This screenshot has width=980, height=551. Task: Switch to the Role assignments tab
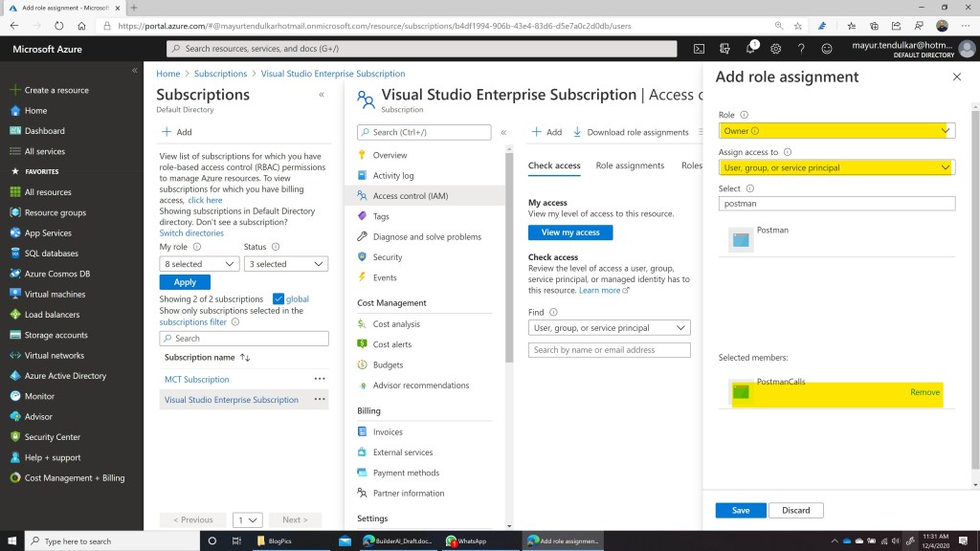point(630,165)
